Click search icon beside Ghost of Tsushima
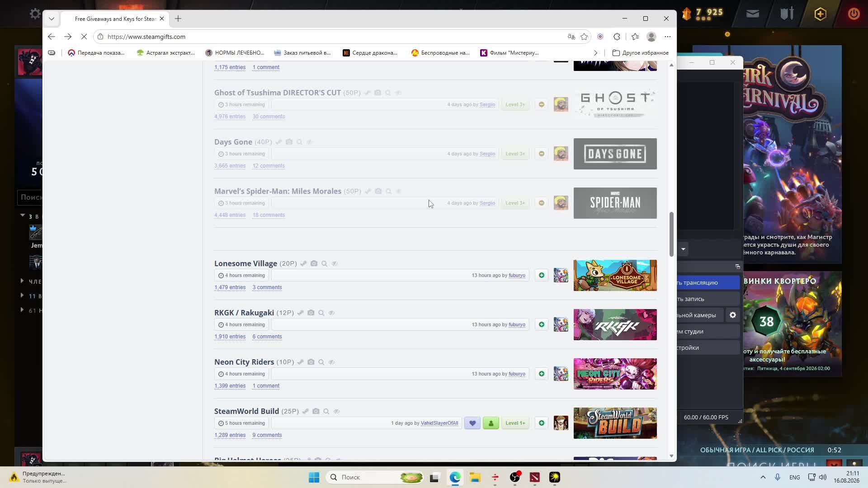Screen dimensions: 868x488 (x=388, y=93)
